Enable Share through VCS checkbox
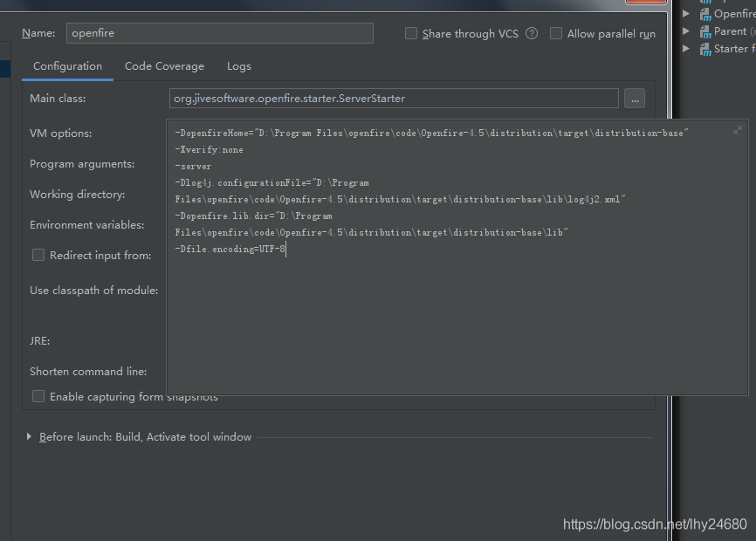This screenshot has width=756, height=541. (411, 33)
